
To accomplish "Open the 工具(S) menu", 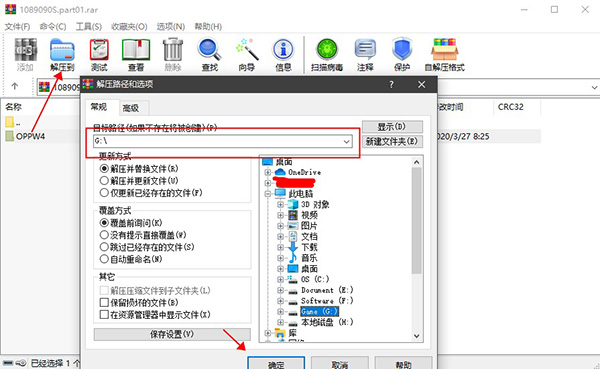I will coord(88,26).
